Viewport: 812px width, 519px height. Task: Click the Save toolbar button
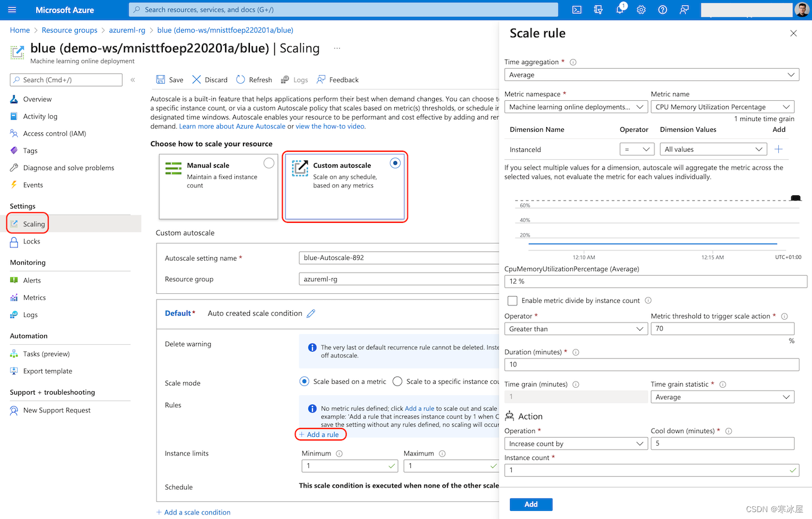[x=170, y=80]
